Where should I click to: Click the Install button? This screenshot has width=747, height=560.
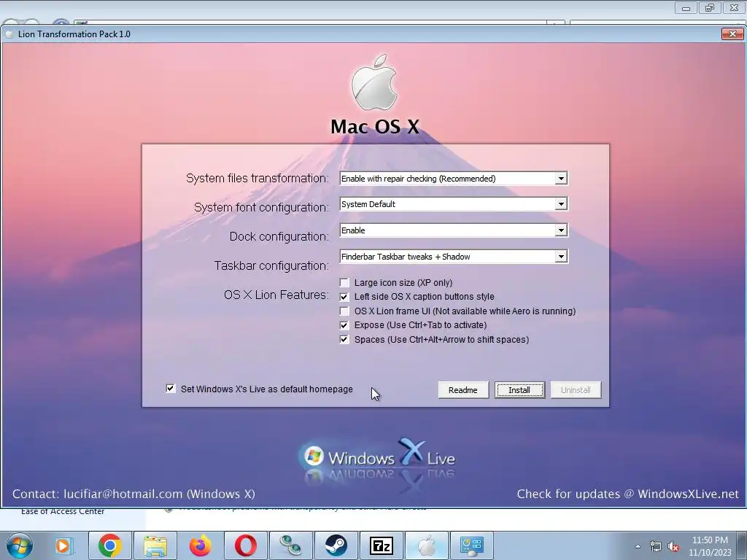(519, 390)
